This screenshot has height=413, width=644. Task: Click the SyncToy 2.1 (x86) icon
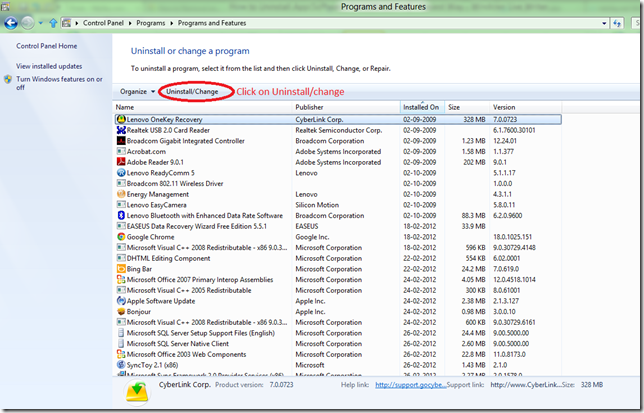pyautogui.click(x=121, y=365)
